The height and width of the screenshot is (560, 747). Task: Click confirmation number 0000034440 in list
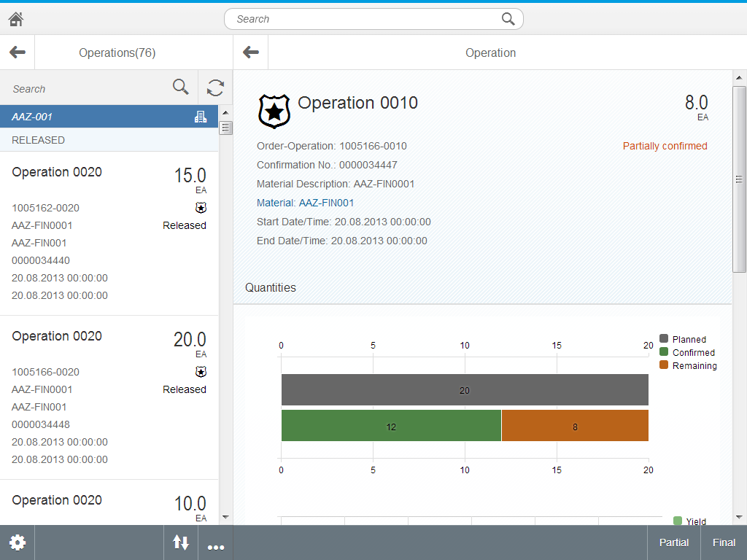(x=41, y=260)
